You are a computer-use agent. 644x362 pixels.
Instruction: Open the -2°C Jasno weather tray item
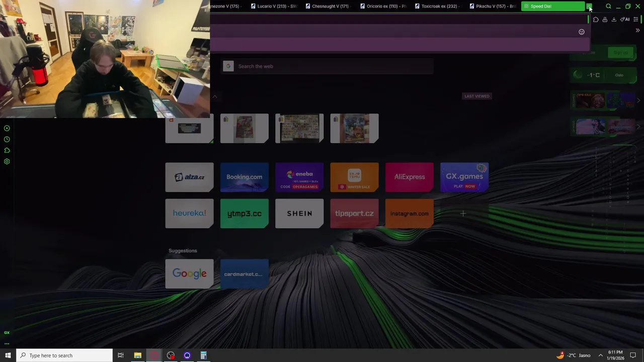573,355
